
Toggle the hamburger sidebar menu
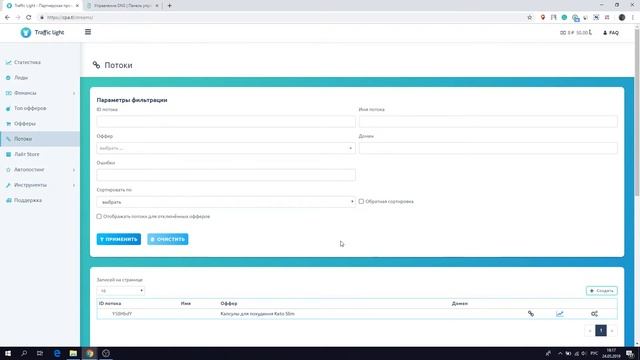(x=88, y=32)
